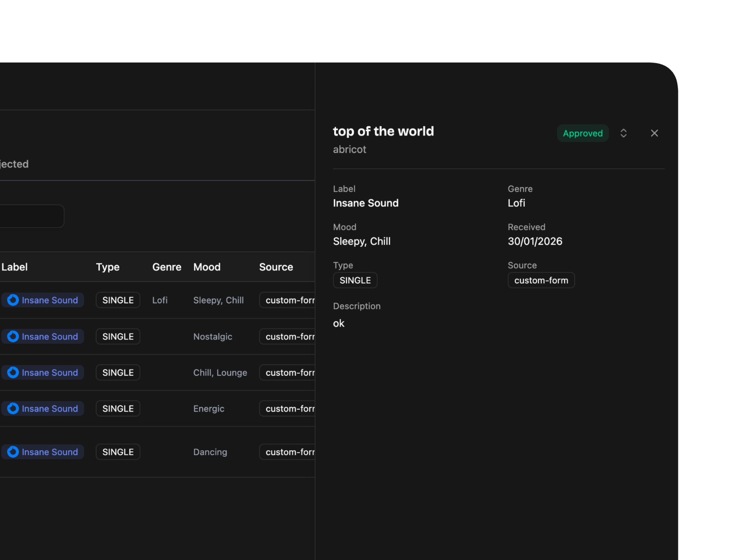Select the Insane Sound icon on the Energic row
747x560 pixels.
pyautogui.click(x=13, y=409)
